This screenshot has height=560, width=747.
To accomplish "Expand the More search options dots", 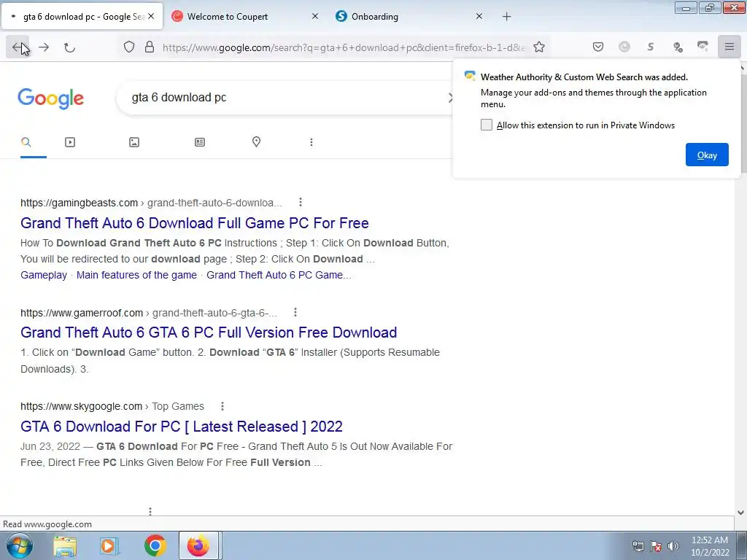I will (x=311, y=142).
